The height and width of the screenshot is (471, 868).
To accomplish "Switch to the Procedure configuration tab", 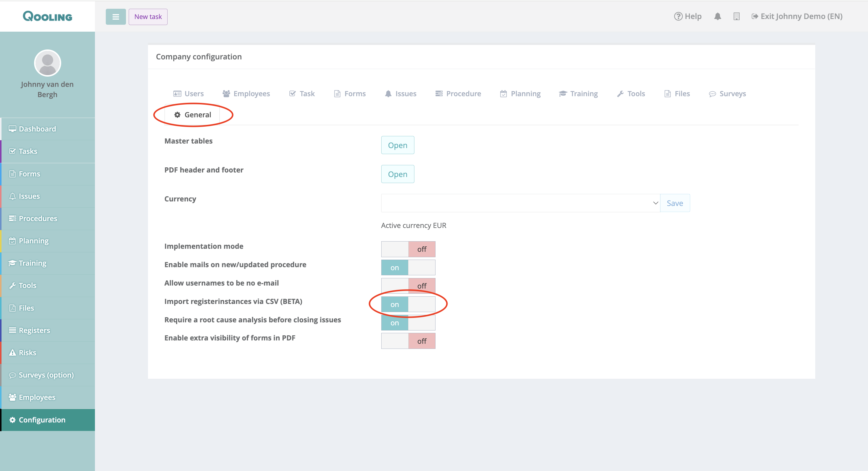I will tap(458, 93).
